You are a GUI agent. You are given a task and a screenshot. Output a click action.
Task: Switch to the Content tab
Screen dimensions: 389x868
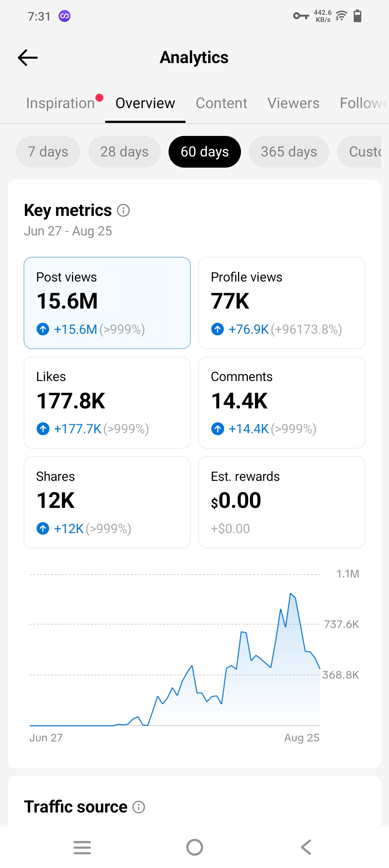(x=222, y=103)
